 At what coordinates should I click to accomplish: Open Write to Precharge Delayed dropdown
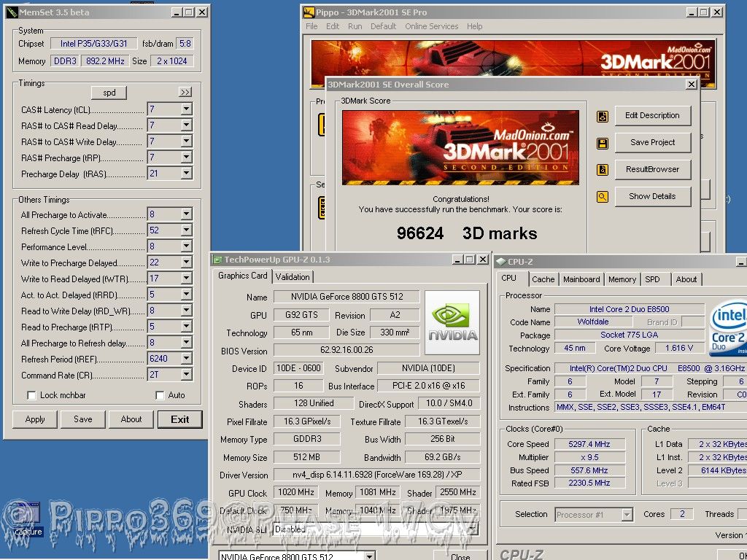(186, 262)
